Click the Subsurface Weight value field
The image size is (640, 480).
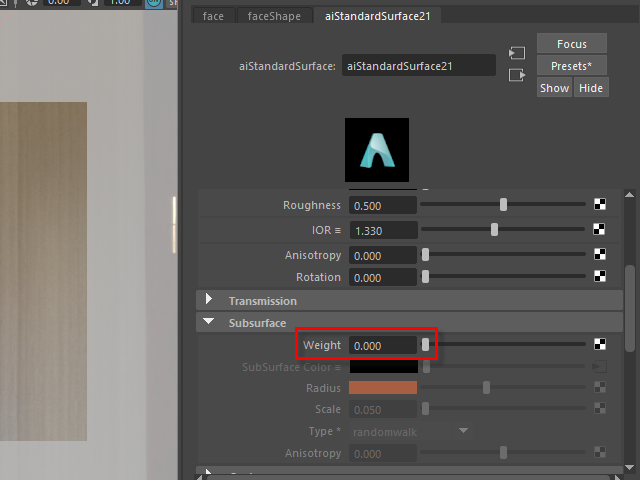coord(382,345)
